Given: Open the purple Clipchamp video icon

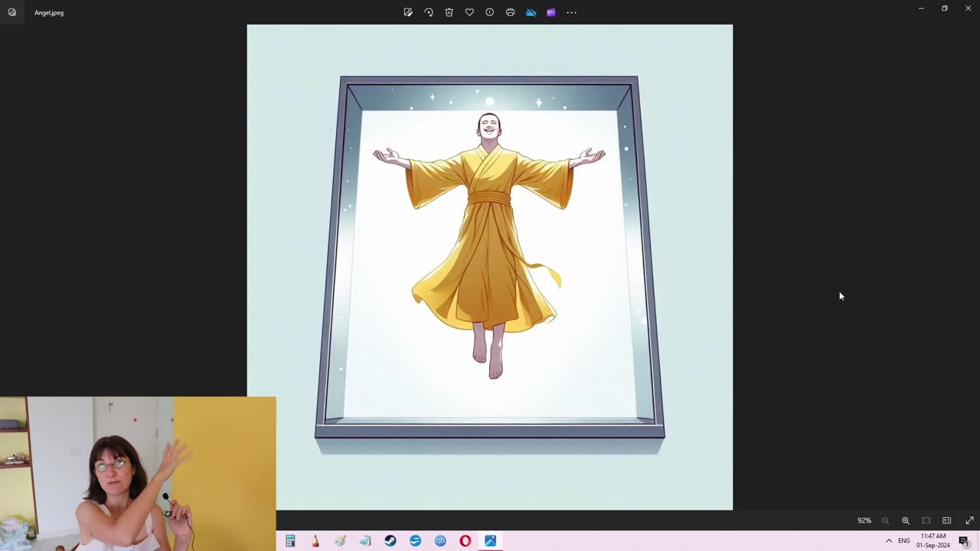Looking at the screenshot, I should (551, 12).
